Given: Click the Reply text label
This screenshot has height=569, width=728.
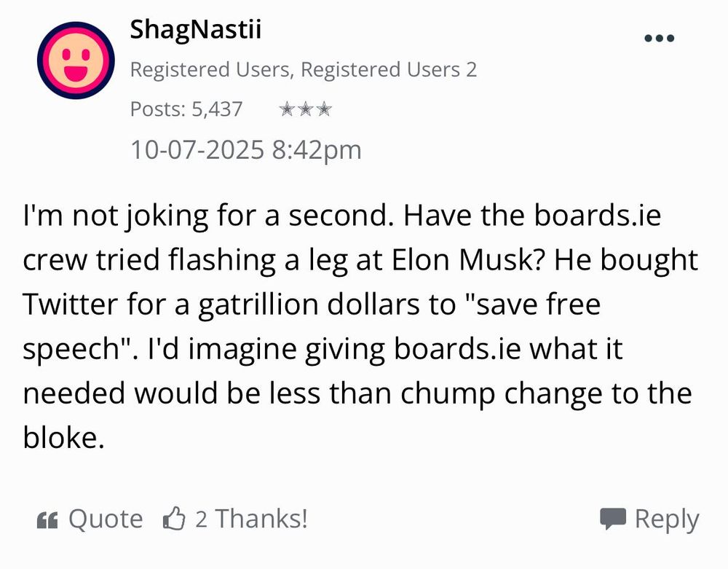Looking at the screenshot, I should pos(667,519).
